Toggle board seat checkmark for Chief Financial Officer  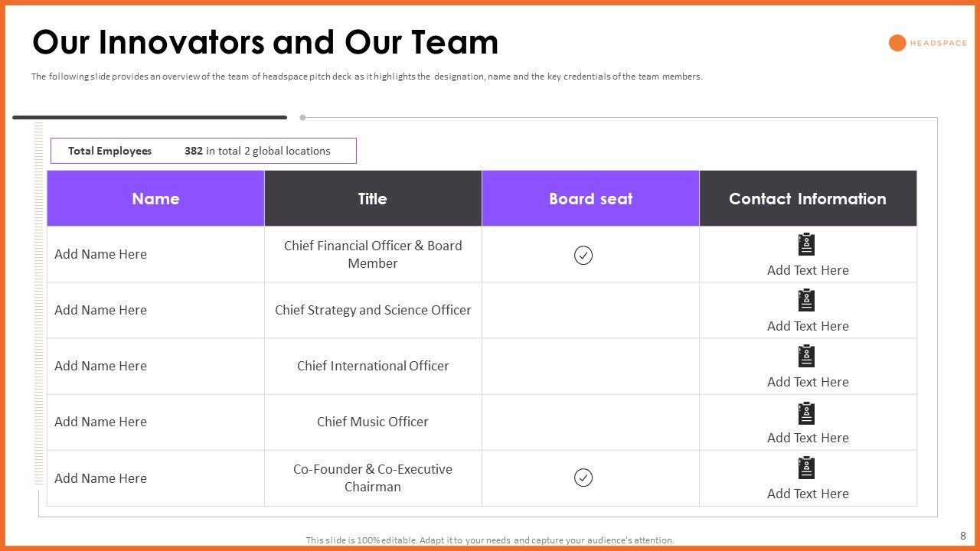click(x=583, y=255)
